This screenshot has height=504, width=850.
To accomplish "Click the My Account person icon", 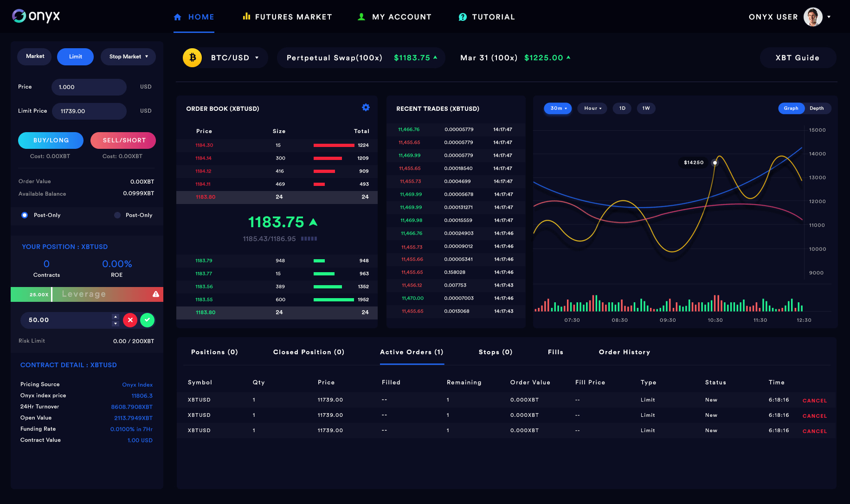I will pyautogui.click(x=361, y=17).
